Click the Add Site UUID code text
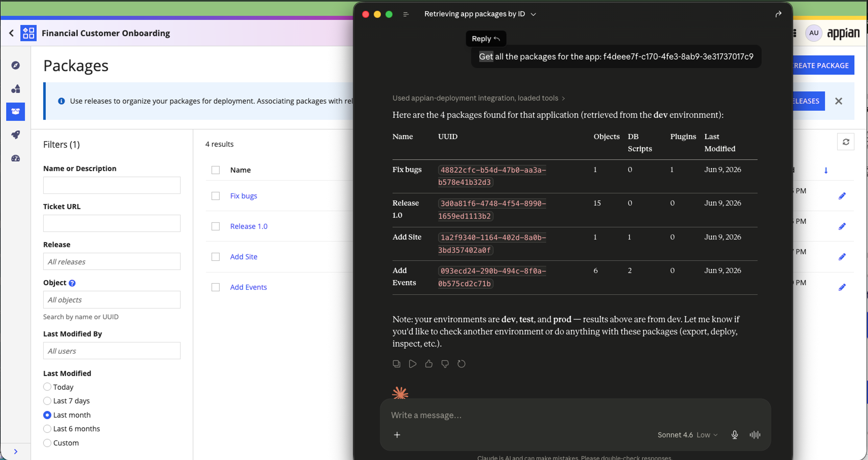 (x=492, y=244)
